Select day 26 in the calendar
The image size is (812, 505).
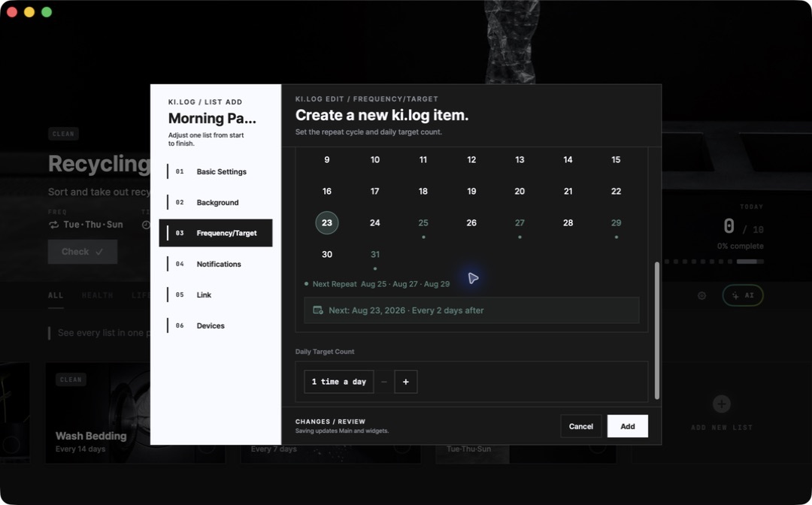click(471, 223)
